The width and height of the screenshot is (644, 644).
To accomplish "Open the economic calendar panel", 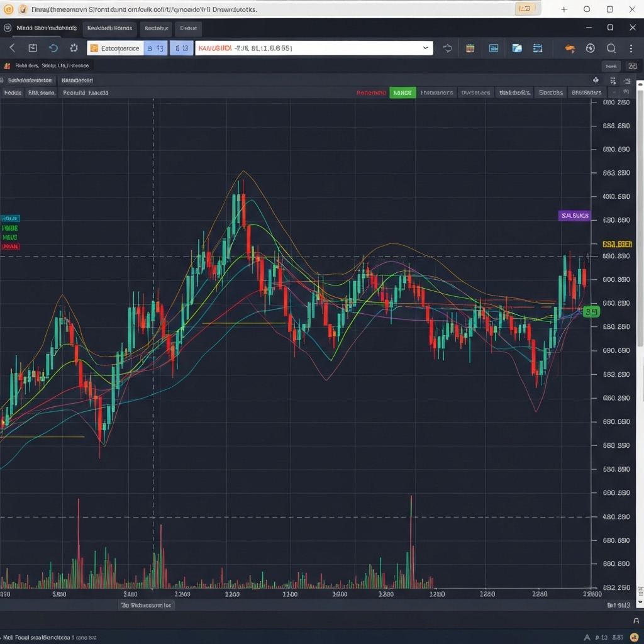I will coord(470,48).
